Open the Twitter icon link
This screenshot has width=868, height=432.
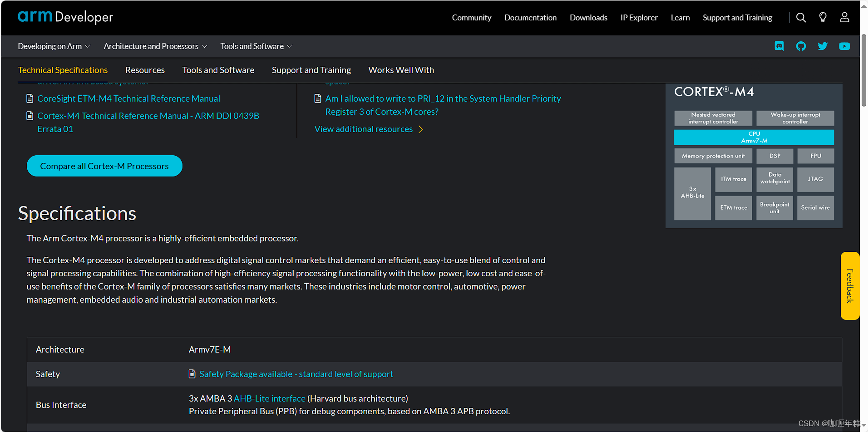pos(823,46)
